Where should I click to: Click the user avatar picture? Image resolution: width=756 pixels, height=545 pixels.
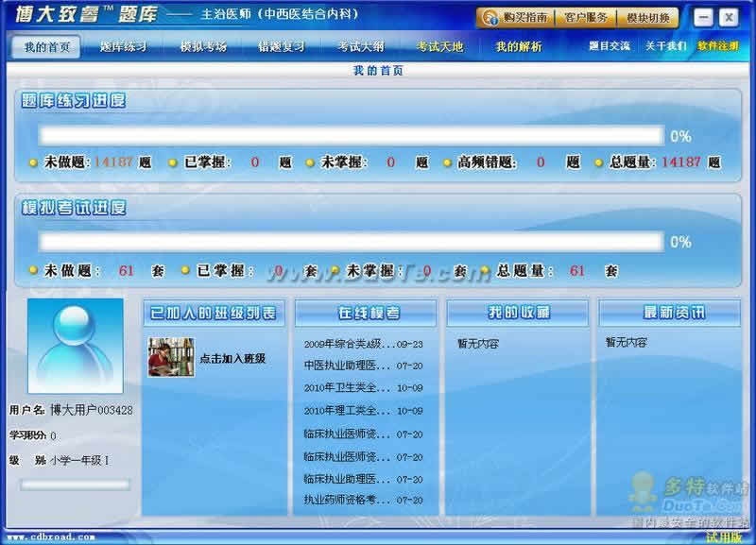click(75, 346)
